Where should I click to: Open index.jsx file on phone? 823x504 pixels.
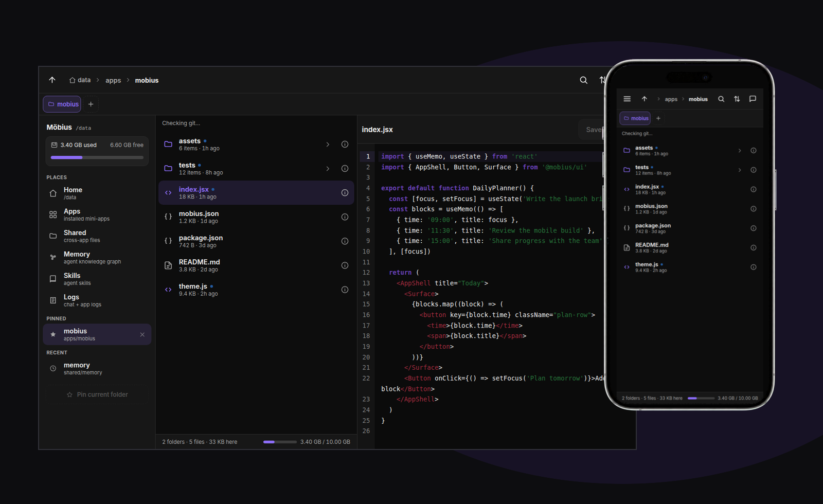click(x=690, y=189)
